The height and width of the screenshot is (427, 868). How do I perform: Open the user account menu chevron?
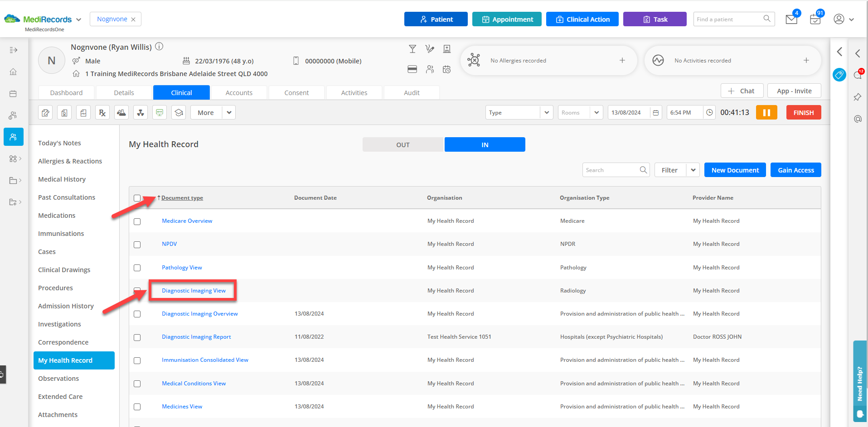pyautogui.click(x=851, y=19)
